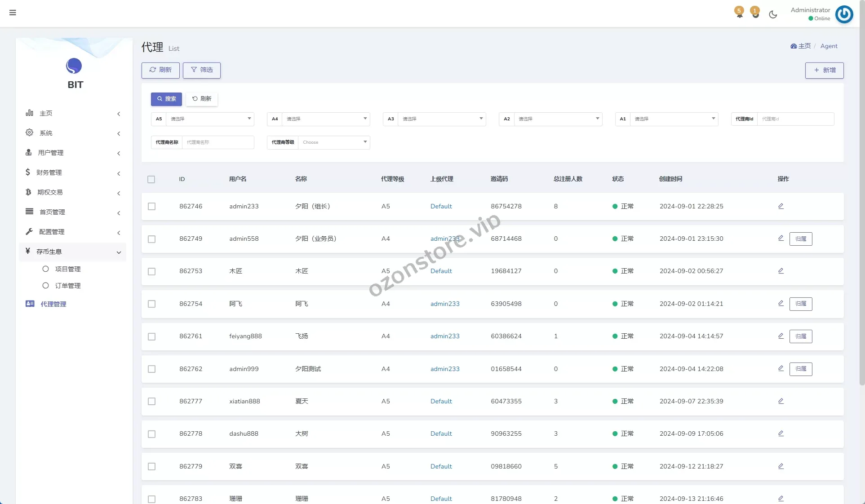The height and width of the screenshot is (504, 865).
Task: Click the 新增 add button
Action: [x=824, y=70]
